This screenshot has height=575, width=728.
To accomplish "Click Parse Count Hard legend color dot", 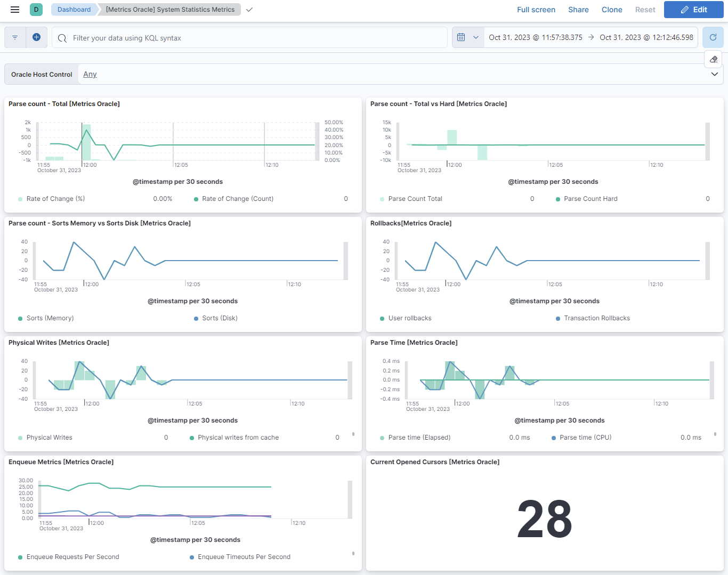I will coord(558,199).
